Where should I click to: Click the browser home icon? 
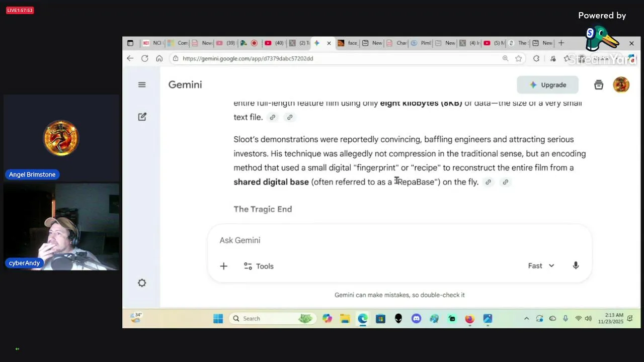[159, 58]
